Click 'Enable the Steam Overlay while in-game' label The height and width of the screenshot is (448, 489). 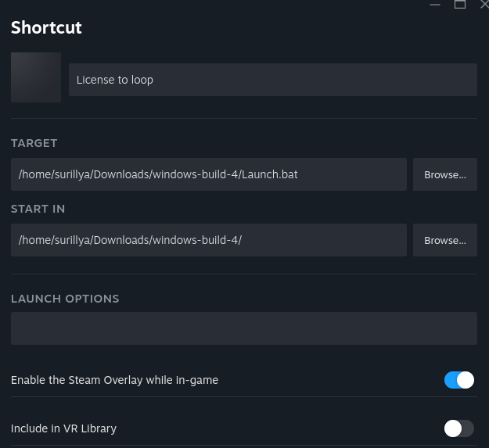coord(114,380)
